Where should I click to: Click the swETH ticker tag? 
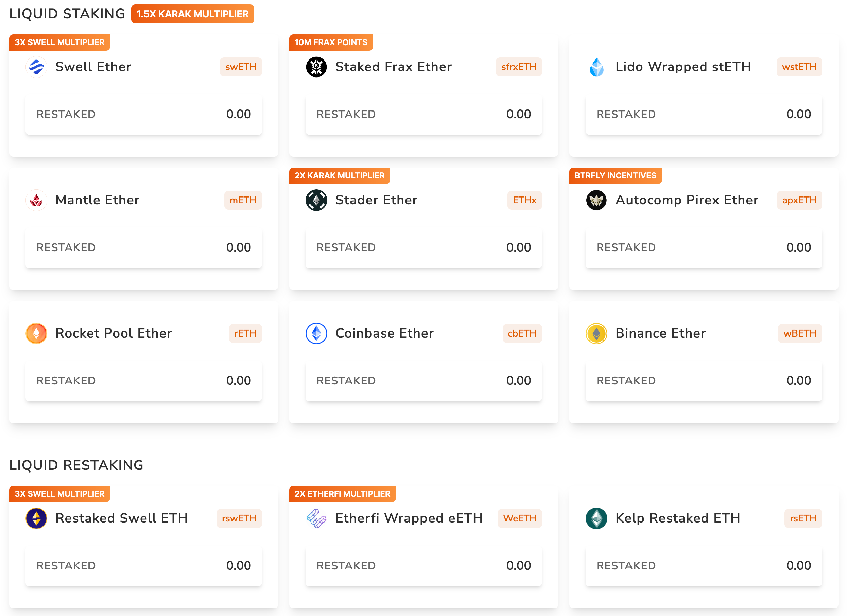[x=241, y=67]
